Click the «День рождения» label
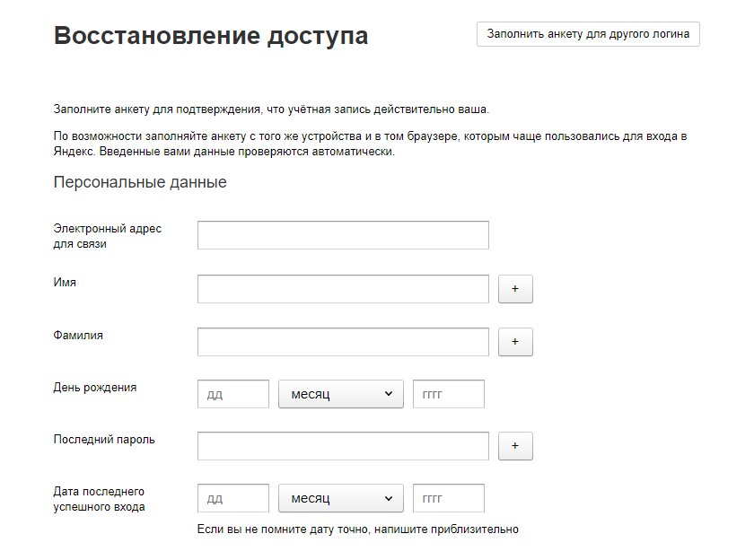Image resolution: width=754 pixels, height=560 pixels. [x=95, y=388]
